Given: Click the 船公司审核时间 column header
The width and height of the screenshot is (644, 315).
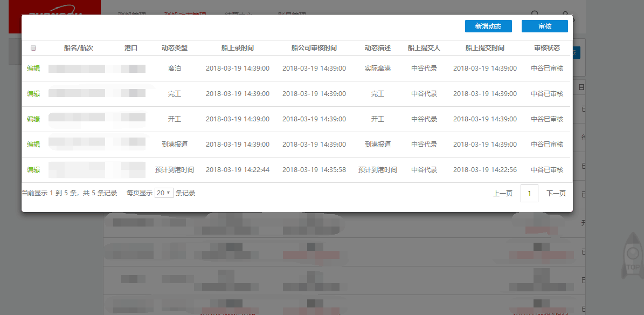Looking at the screenshot, I should point(314,47).
